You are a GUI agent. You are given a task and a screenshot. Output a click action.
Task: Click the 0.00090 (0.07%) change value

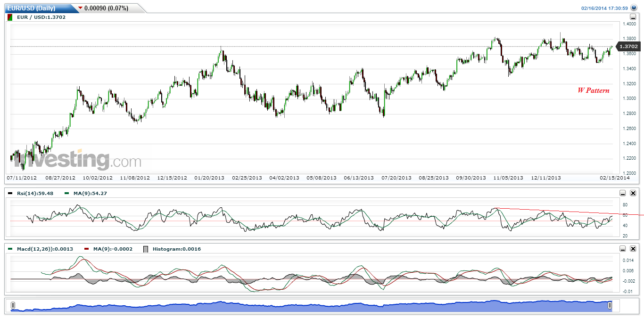(x=107, y=8)
